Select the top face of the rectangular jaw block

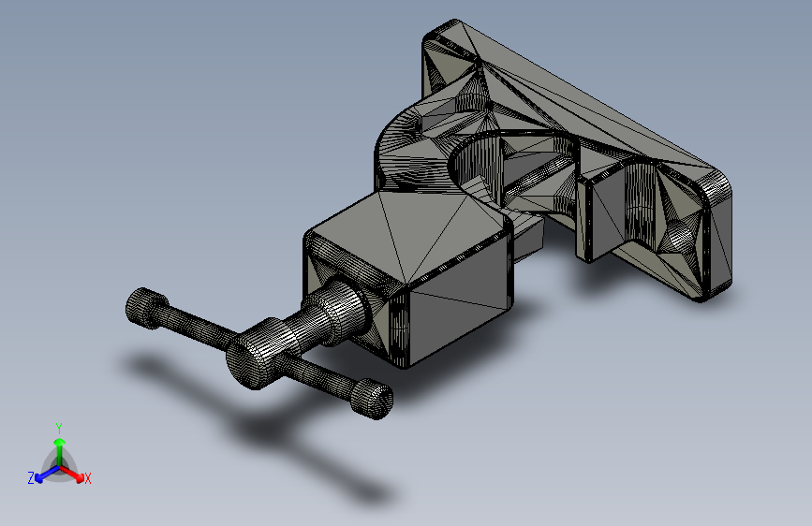(x=408, y=236)
